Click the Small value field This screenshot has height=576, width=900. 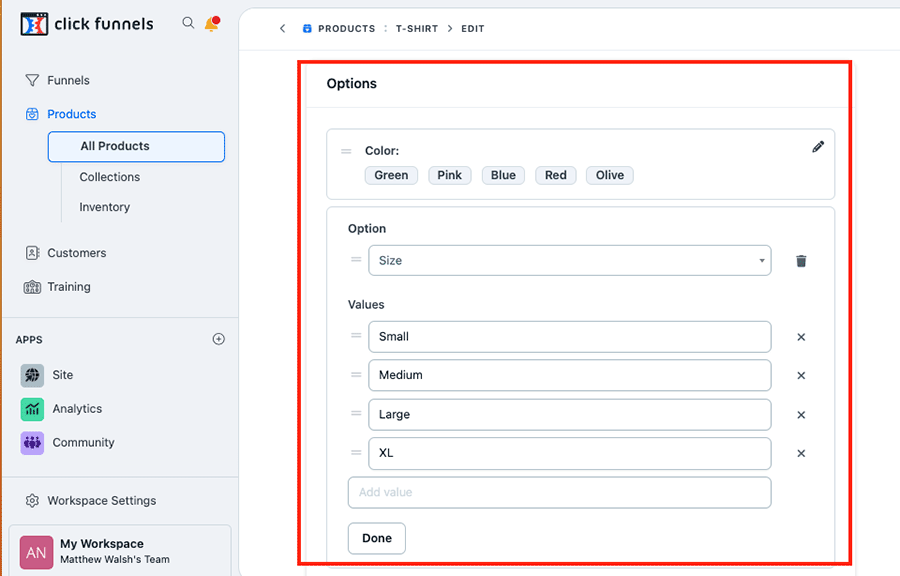(569, 337)
